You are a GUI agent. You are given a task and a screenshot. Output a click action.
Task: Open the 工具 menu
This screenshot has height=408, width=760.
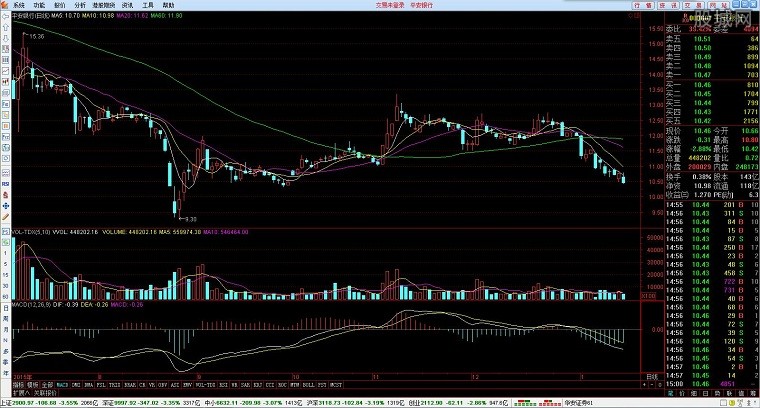(x=148, y=5)
